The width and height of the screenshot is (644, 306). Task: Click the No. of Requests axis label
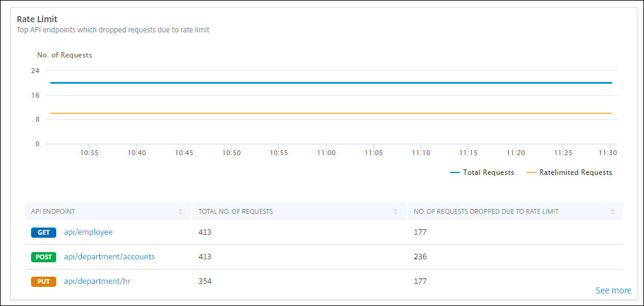pos(65,54)
